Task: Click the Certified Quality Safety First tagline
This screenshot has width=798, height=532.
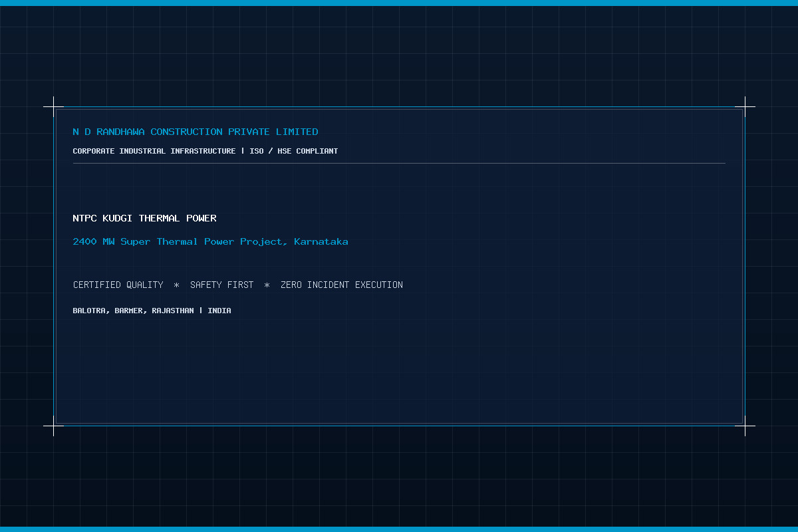Action: [238, 285]
